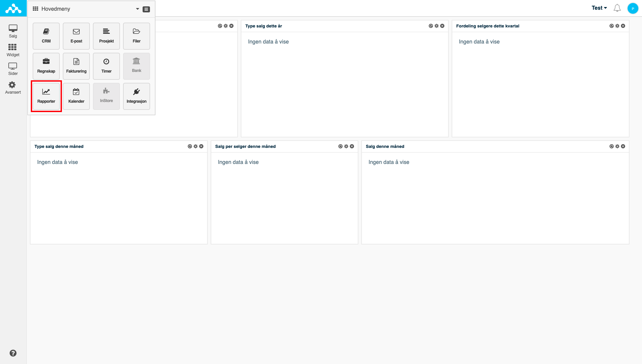
Task: Toggle list view in Hovedmeny header
Action: coord(146,9)
